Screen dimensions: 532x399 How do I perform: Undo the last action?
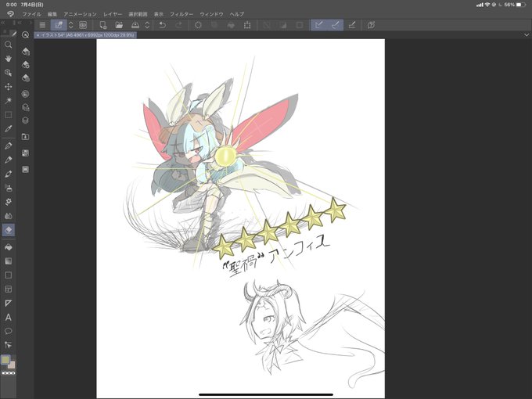163,25
